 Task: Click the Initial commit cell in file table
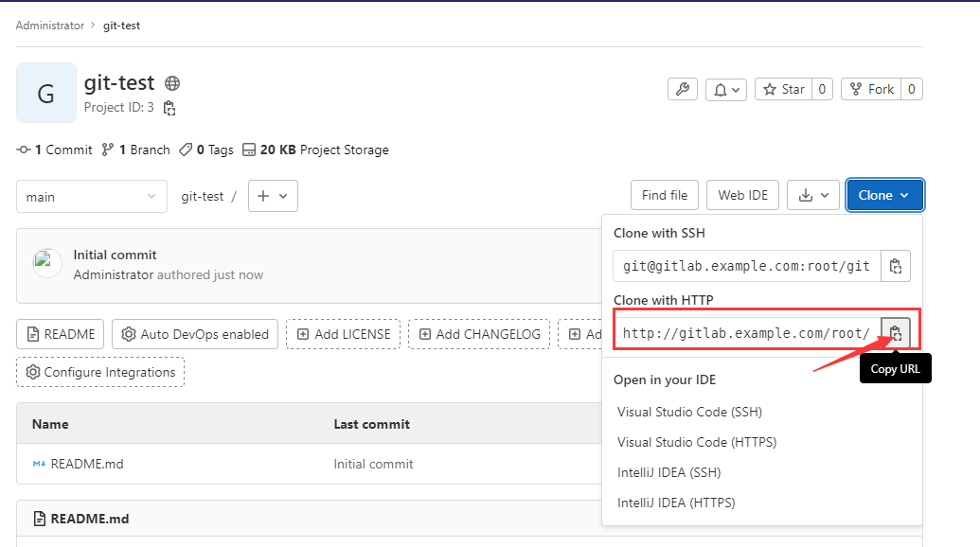click(x=373, y=464)
